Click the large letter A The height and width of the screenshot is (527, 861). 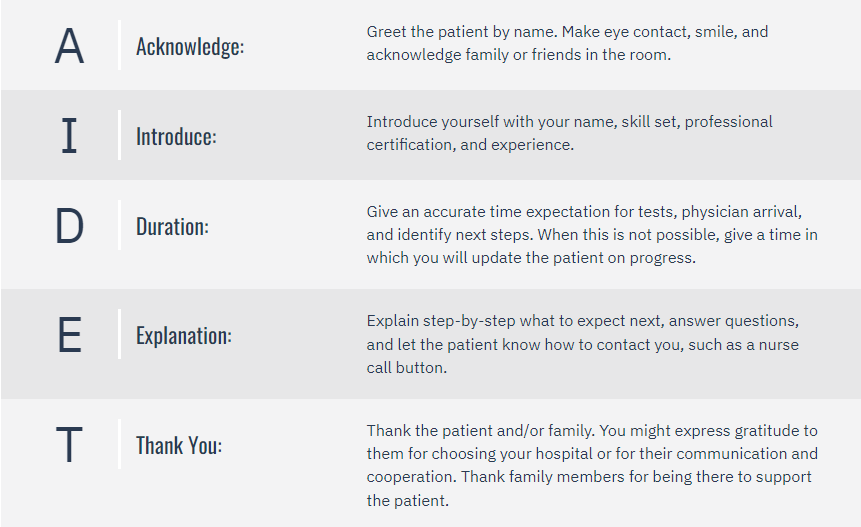(x=69, y=46)
